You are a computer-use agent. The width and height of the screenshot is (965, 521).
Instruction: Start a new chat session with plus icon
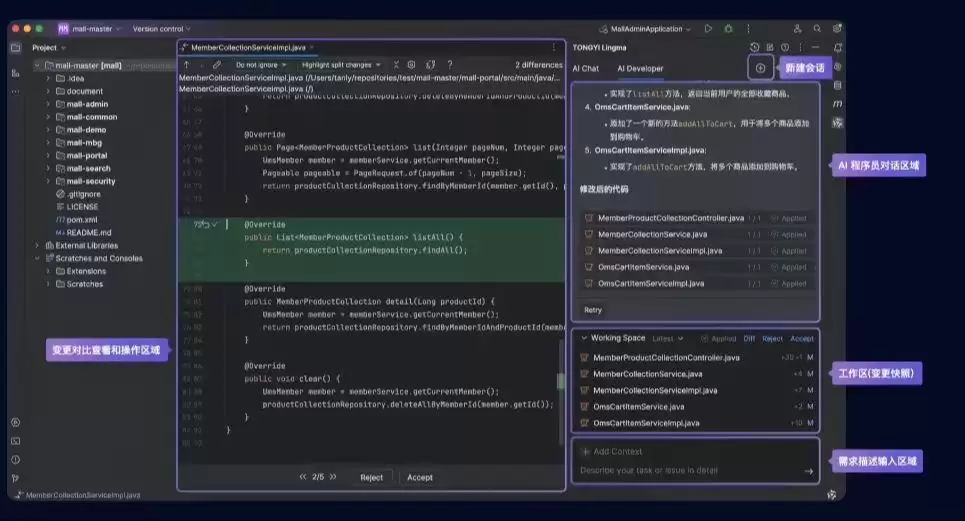[x=760, y=68]
